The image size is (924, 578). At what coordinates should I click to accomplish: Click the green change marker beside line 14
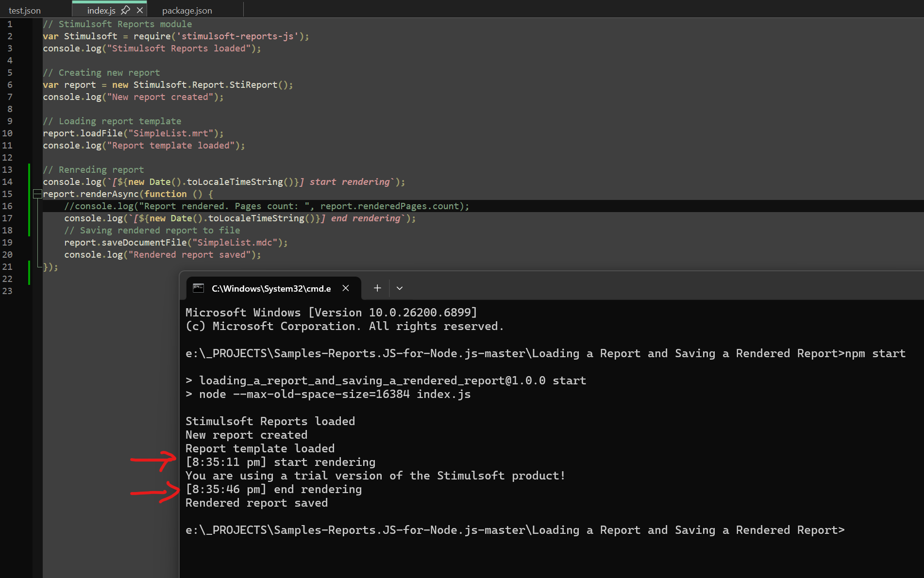click(x=28, y=182)
